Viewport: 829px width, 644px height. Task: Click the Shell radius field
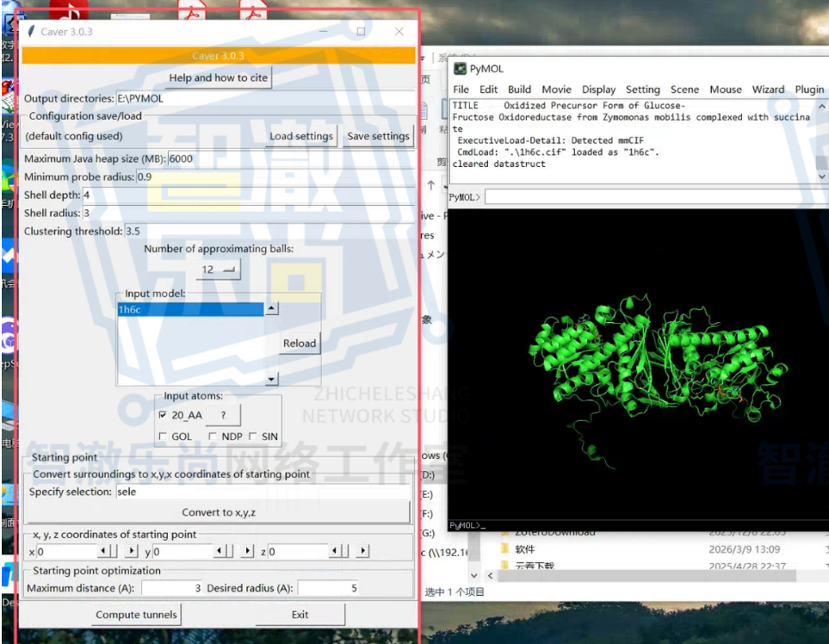[249, 213]
